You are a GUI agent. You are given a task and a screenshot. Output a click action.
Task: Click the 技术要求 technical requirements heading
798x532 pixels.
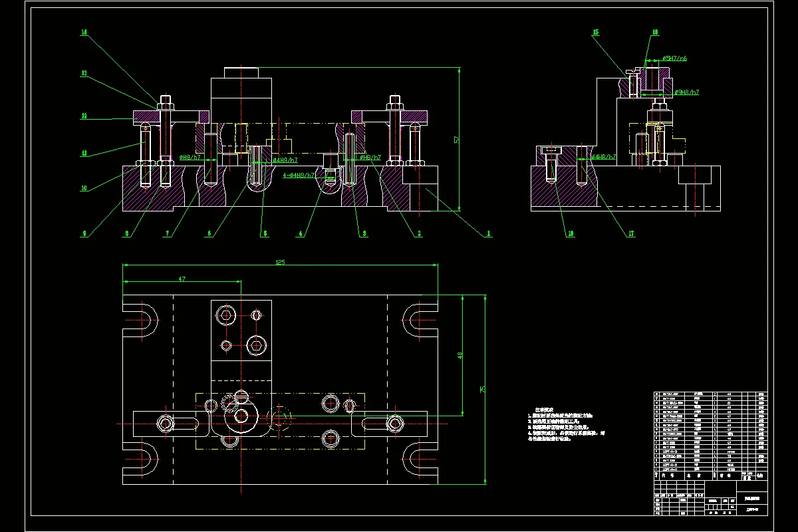click(545, 411)
